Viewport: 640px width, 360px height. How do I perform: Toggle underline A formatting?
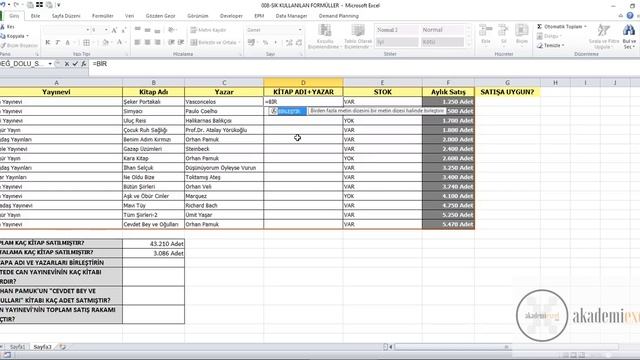tap(68, 42)
